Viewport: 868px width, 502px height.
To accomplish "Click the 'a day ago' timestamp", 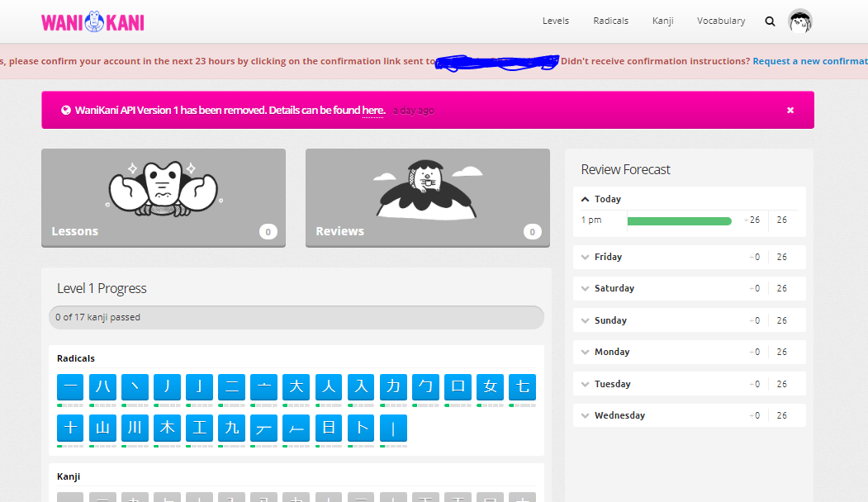I will (413, 110).
